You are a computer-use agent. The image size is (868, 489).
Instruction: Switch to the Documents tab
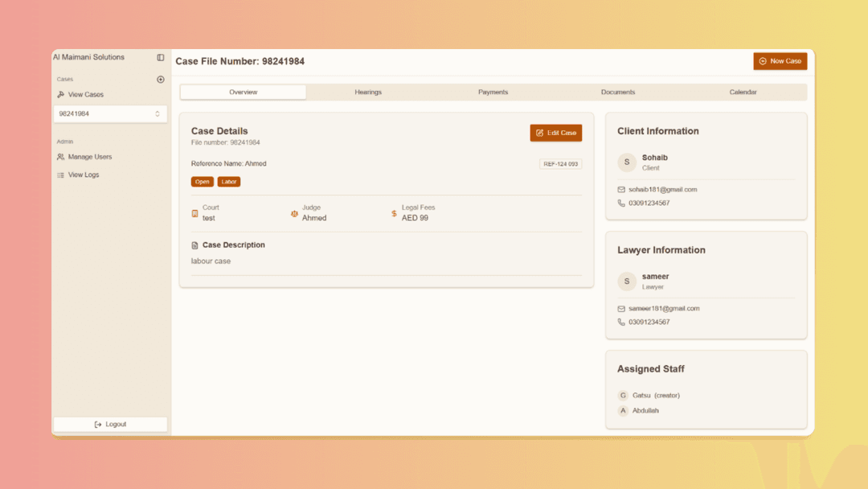point(617,92)
